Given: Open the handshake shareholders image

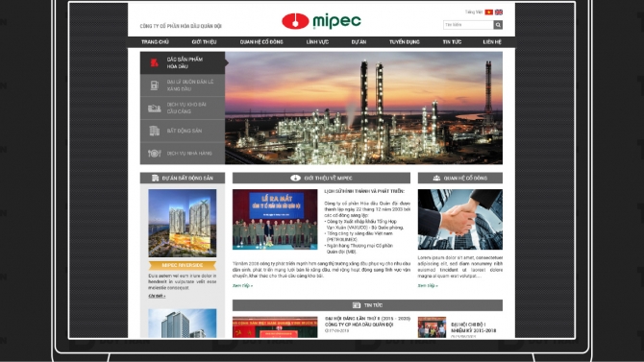Looking at the screenshot, I should tap(460, 219).
